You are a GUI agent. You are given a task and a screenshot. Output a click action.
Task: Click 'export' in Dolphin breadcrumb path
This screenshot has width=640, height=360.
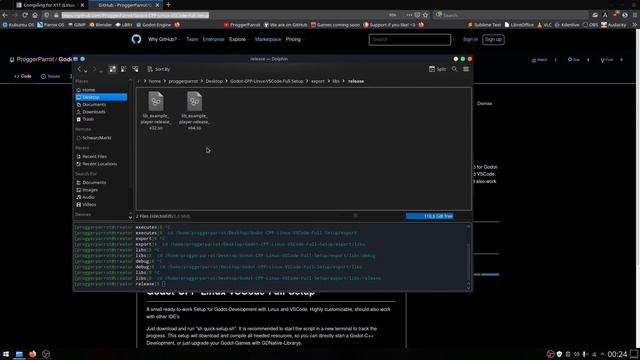(318, 81)
